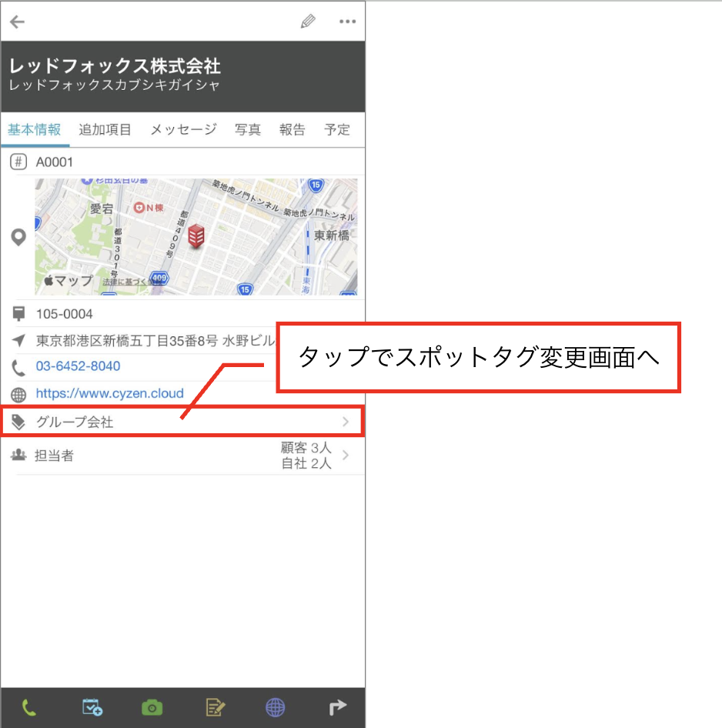Tap the company name レッドフォックス株式会社
The width and height of the screenshot is (722, 728).
click(115, 66)
